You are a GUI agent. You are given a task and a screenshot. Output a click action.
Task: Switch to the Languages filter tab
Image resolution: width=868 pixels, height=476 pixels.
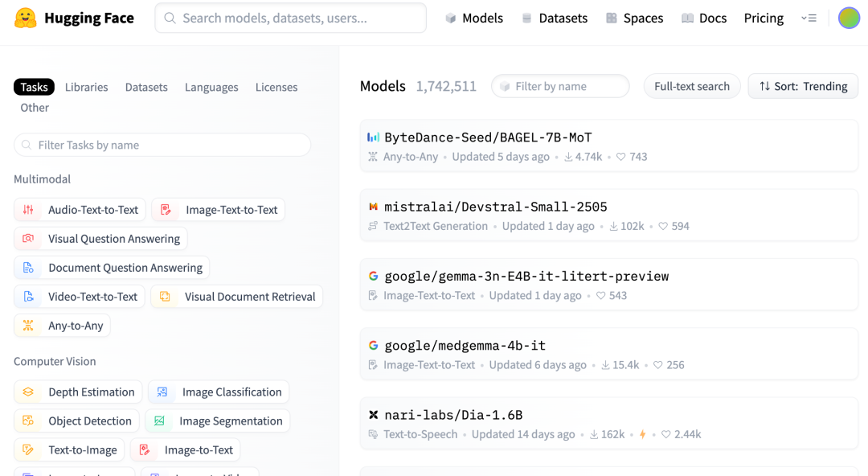[211, 87]
